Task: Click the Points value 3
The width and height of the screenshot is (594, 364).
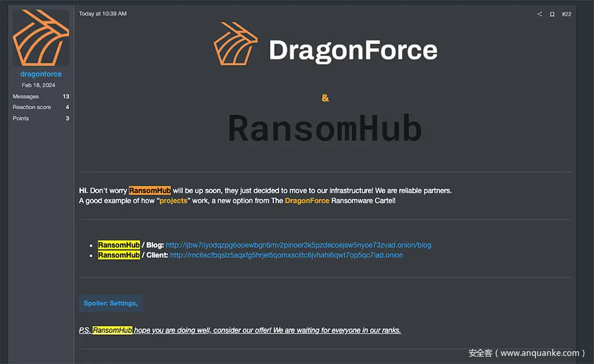Action: click(x=67, y=118)
